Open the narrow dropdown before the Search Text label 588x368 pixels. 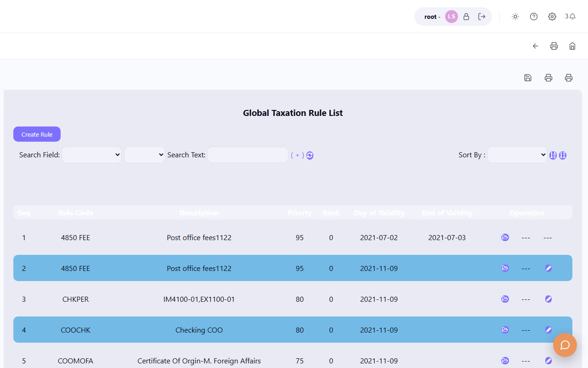(145, 155)
